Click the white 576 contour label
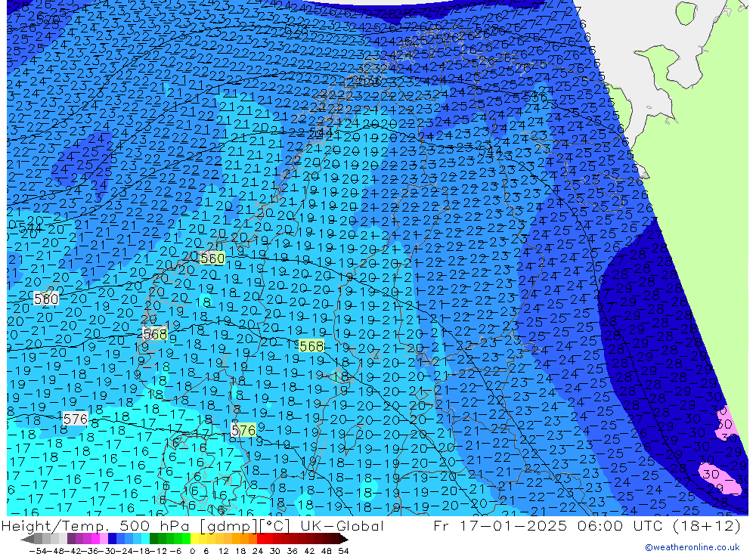Viewport: 756px width, 554px height. coord(76,419)
